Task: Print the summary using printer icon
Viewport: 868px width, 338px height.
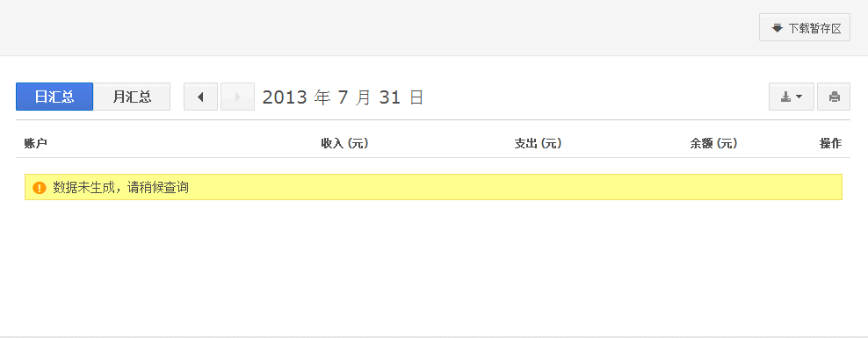Action: point(834,97)
